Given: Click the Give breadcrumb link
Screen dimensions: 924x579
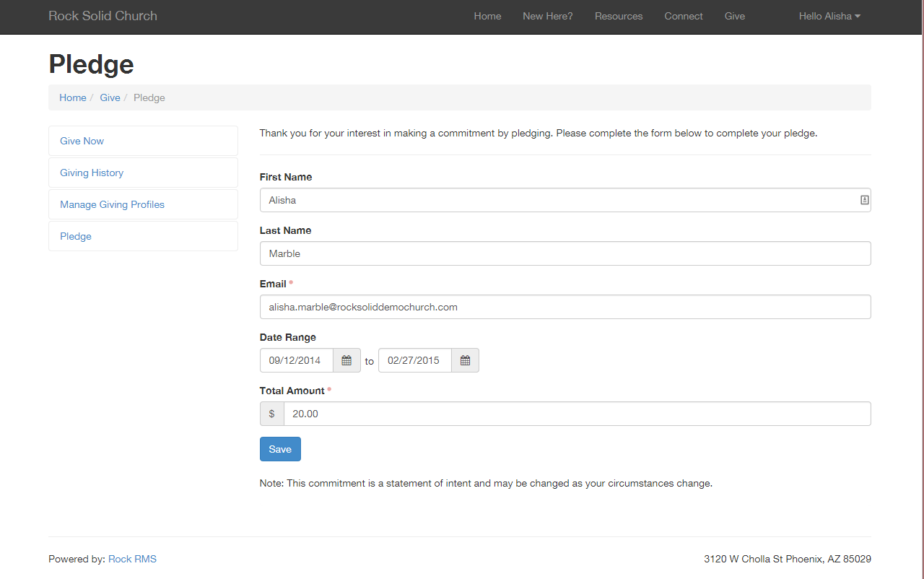Looking at the screenshot, I should coord(110,97).
